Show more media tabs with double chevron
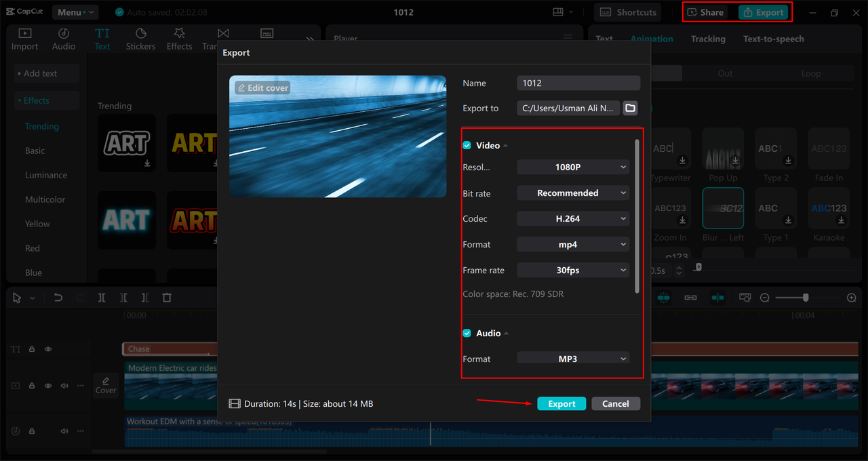 tap(310, 39)
